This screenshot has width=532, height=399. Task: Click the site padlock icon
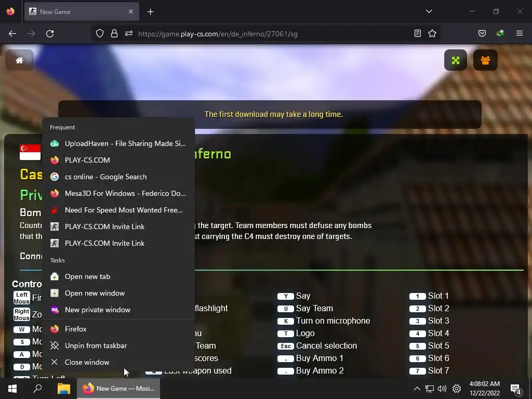pos(114,34)
